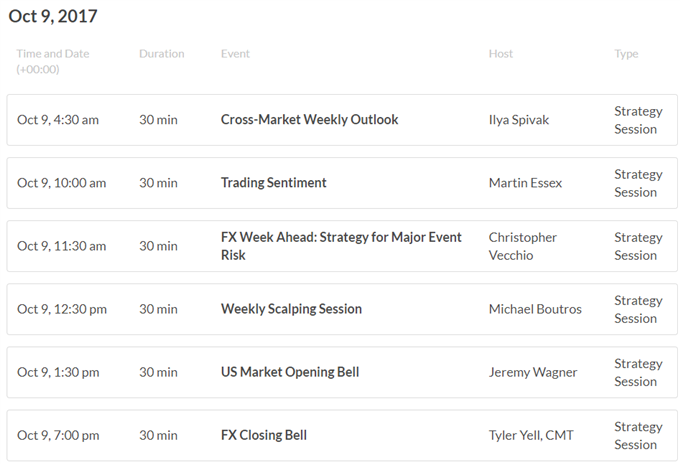Viewport: 680px width, 464px height.
Task: Open FX Closing Bell event
Action: pyautogui.click(x=264, y=435)
